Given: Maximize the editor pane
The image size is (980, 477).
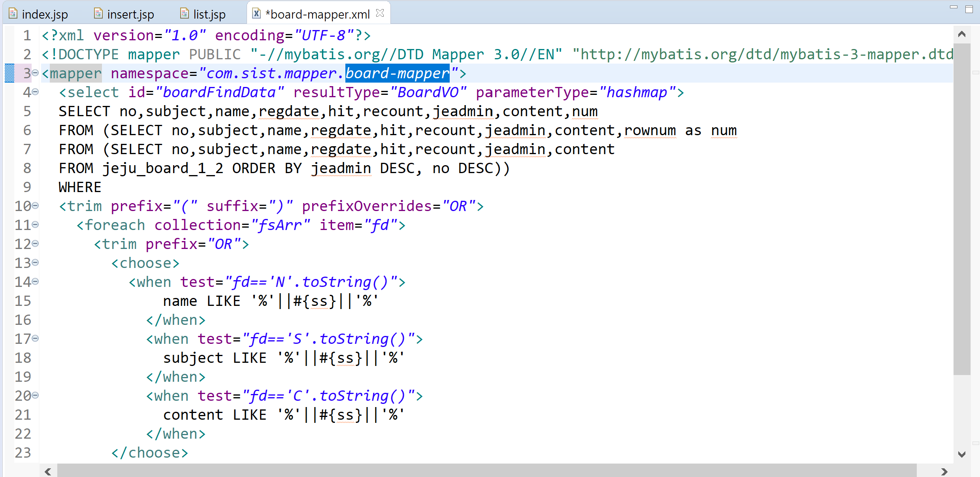Looking at the screenshot, I should [x=969, y=9].
